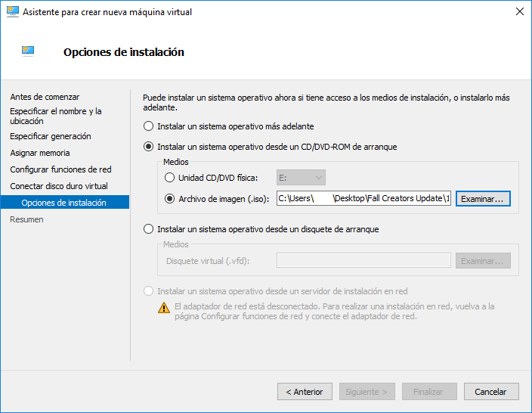This screenshot has height=413, width=532.
Task: Select install from network installation server radio
Action: coord(148,291)
